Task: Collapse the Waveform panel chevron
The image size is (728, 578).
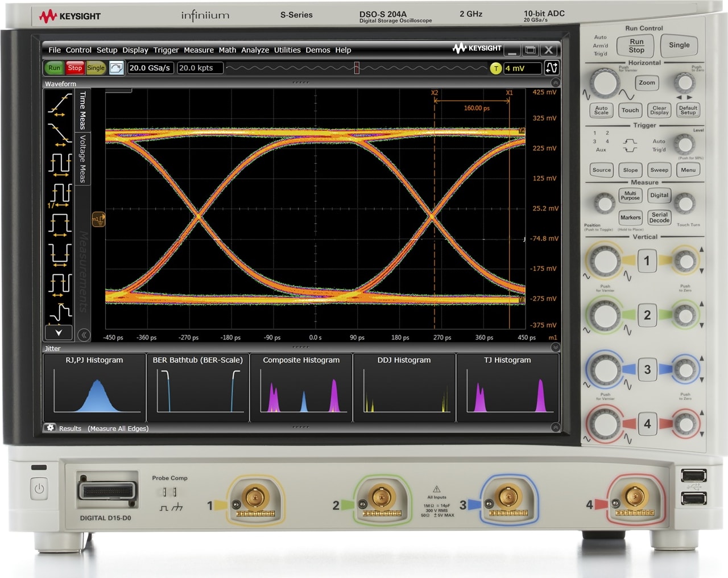Action: (x=555, y=83)
